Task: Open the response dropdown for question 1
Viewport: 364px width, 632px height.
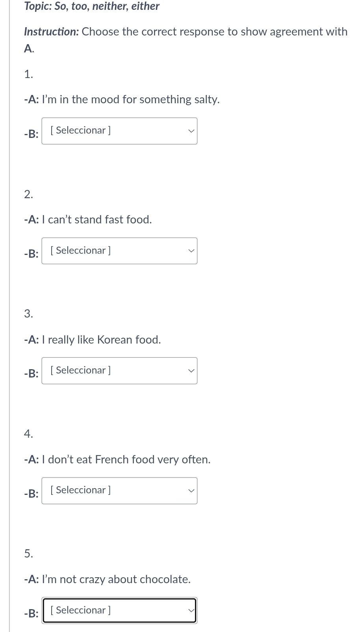Action: coord(119,131)
